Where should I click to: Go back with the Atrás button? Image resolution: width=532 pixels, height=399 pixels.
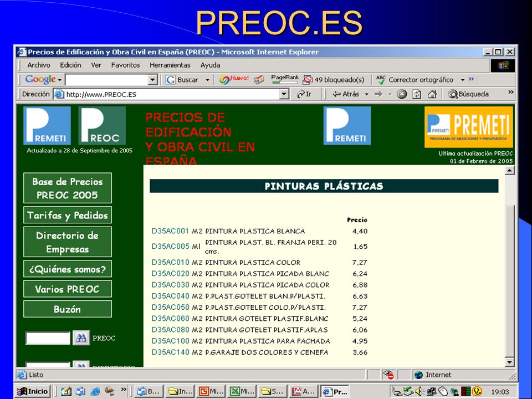345,94
